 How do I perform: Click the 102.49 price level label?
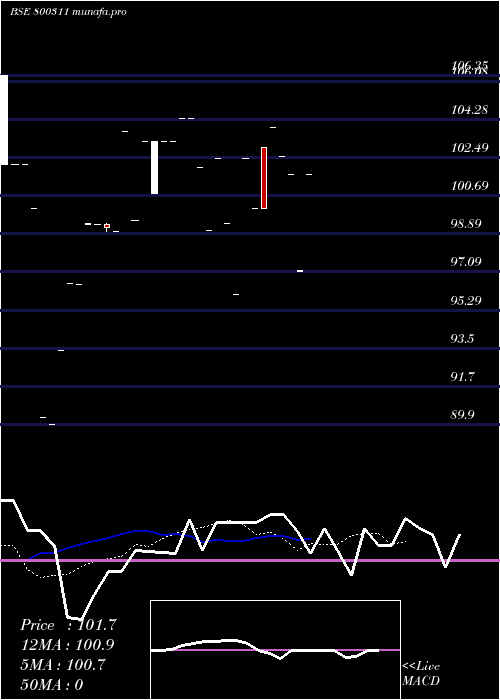[469, 147]
